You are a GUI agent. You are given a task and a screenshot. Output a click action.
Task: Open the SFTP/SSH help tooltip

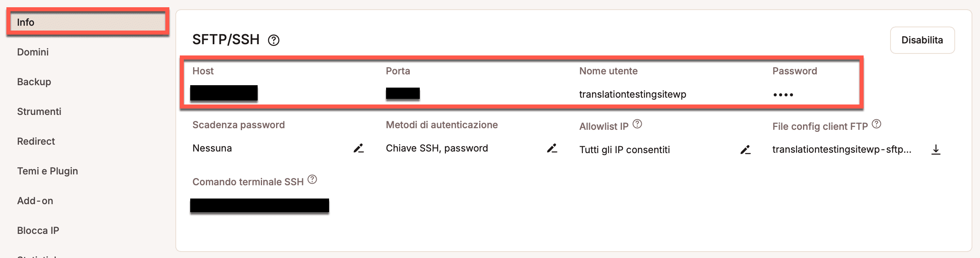273,40
